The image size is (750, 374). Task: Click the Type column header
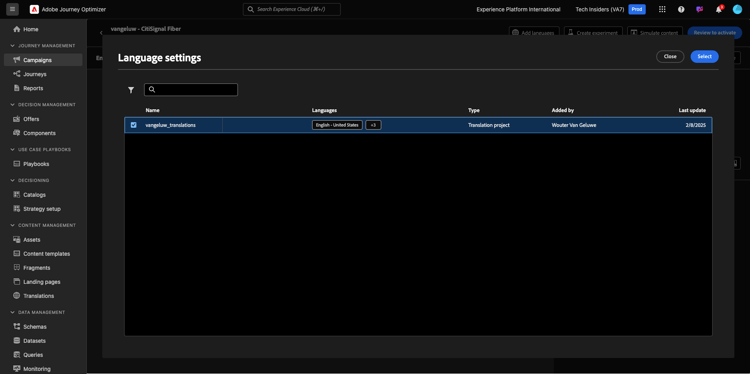[x=474, y=110]
